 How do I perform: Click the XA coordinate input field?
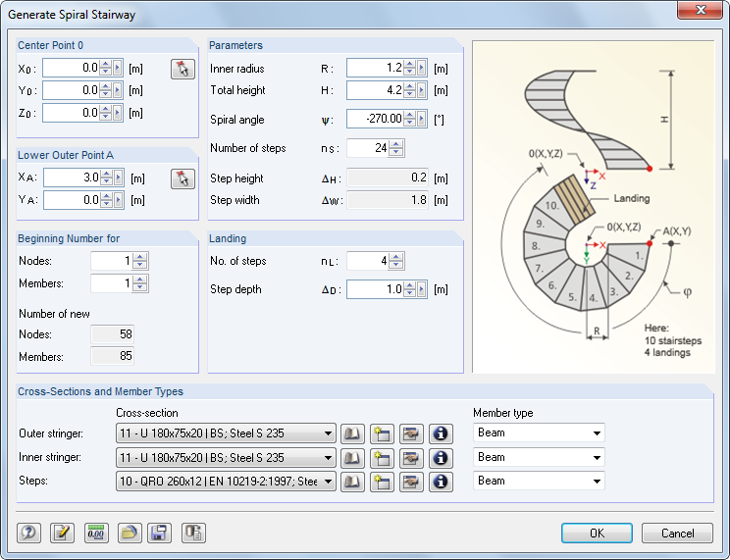(73, 178)
